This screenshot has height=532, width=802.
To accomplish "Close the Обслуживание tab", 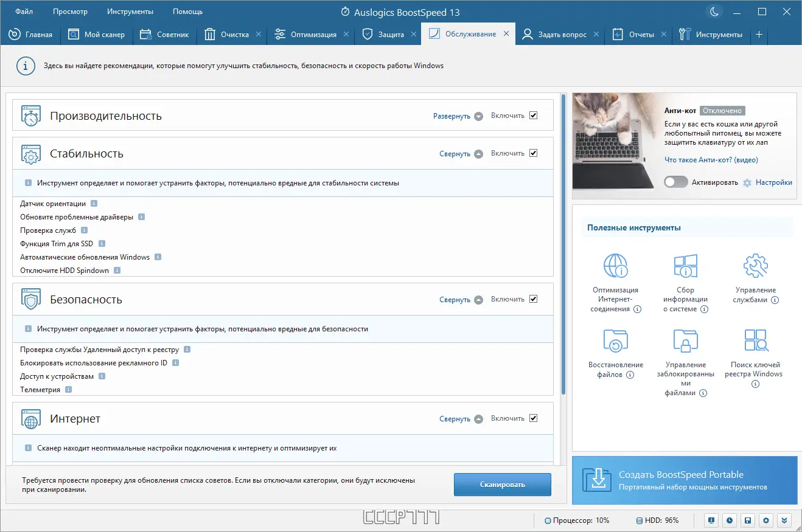I will (506, 34).
